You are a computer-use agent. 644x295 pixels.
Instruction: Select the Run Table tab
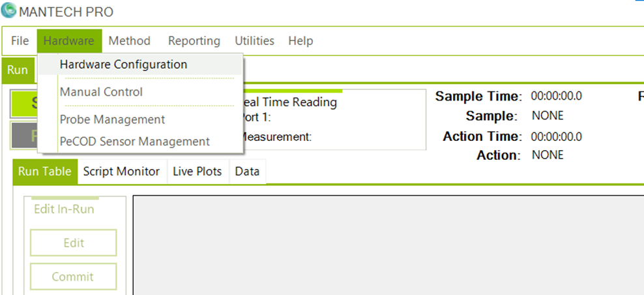[44, 172]
